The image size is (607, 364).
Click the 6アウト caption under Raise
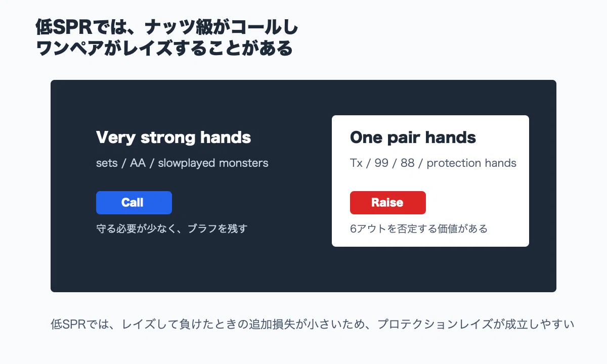coord(419,229)
